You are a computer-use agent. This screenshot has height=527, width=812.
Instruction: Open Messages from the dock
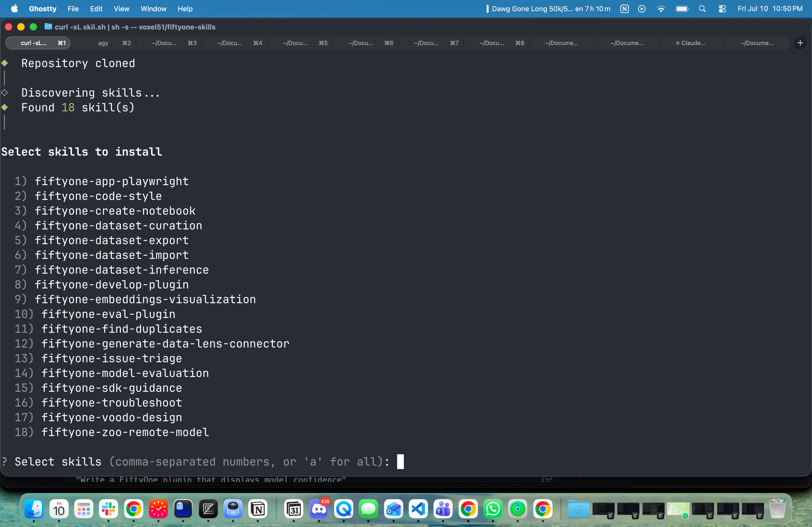tap(368, 509)
